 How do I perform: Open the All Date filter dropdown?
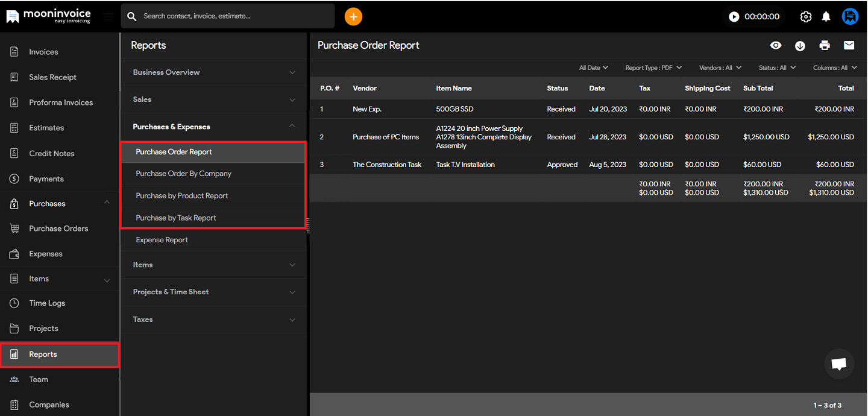click(x=593, y=68)
